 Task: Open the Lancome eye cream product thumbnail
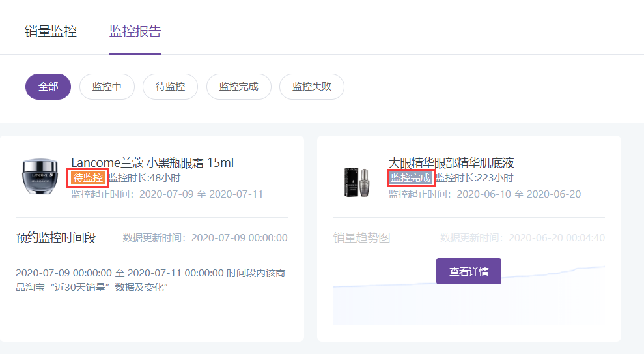click(40, 177)
